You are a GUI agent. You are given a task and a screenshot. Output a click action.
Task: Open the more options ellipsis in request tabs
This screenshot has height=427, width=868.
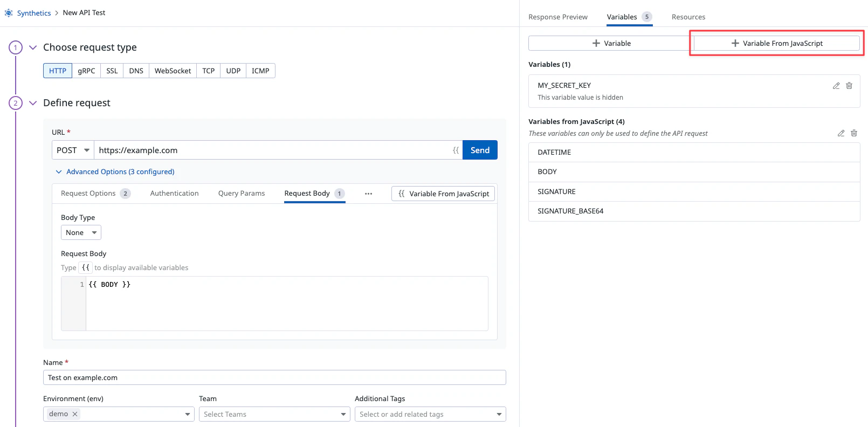[x=368, y=194]
